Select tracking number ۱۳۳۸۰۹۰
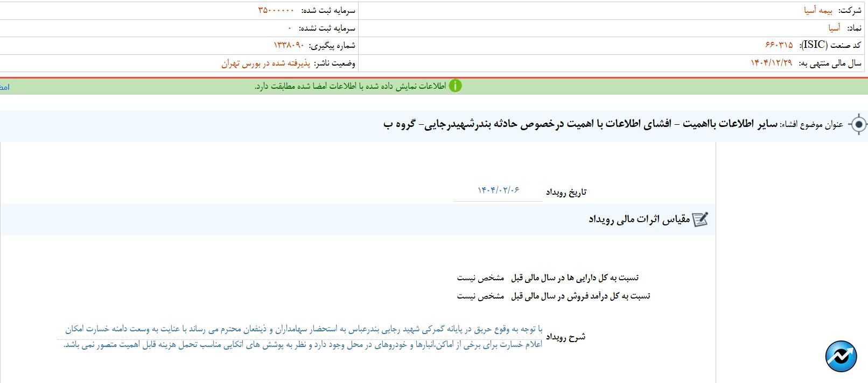 pos(289,45)
